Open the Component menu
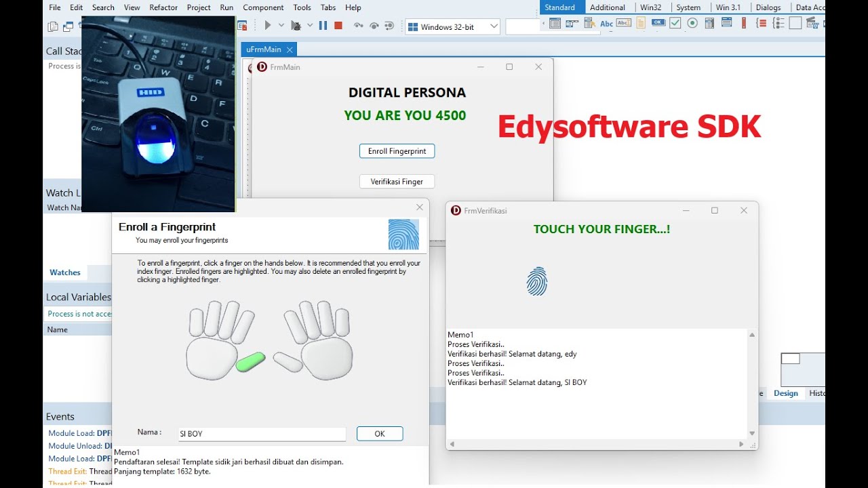868x488 pixels. coord(263,7)
